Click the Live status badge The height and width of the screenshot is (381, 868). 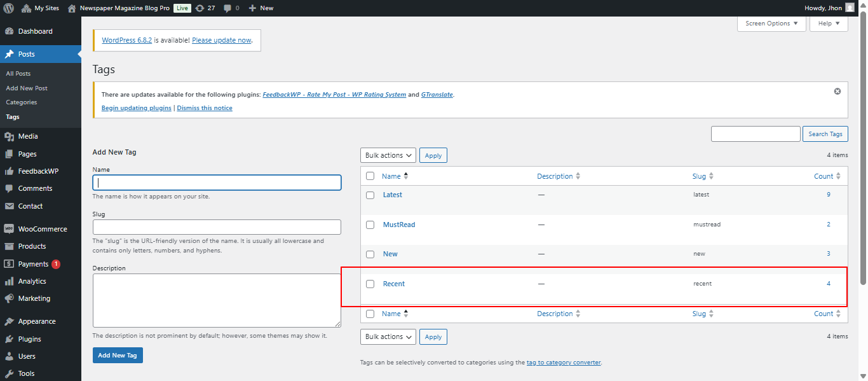click(x=182, y=8)
